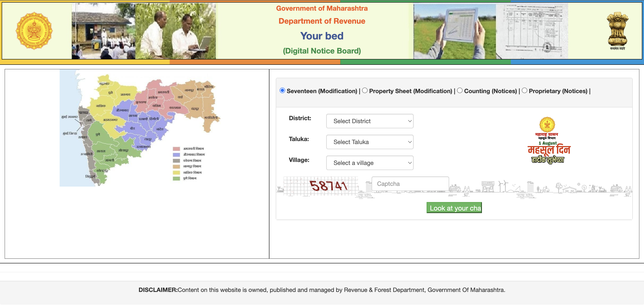Click Aurangabad district on the map
Viewport: 644px width, 306px height.
[122, 110]
